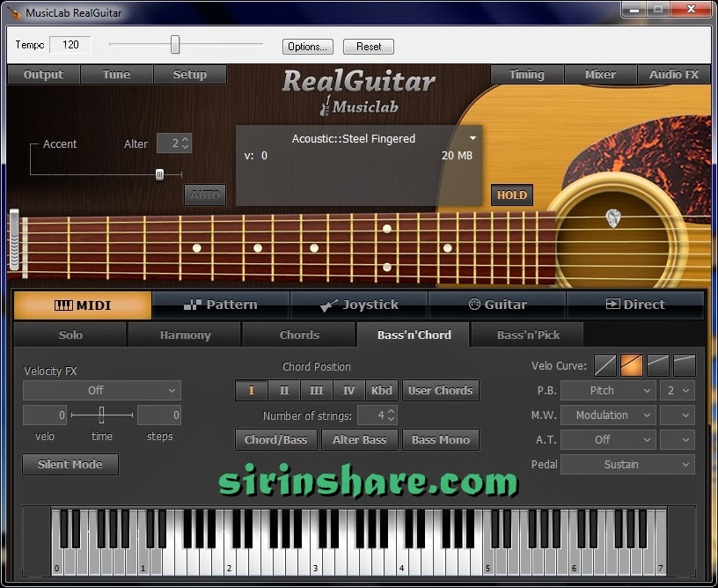Screen dimensions: 718x588
Task: Toggle the AUTO accent button
Action: click(x=205, y=195)
